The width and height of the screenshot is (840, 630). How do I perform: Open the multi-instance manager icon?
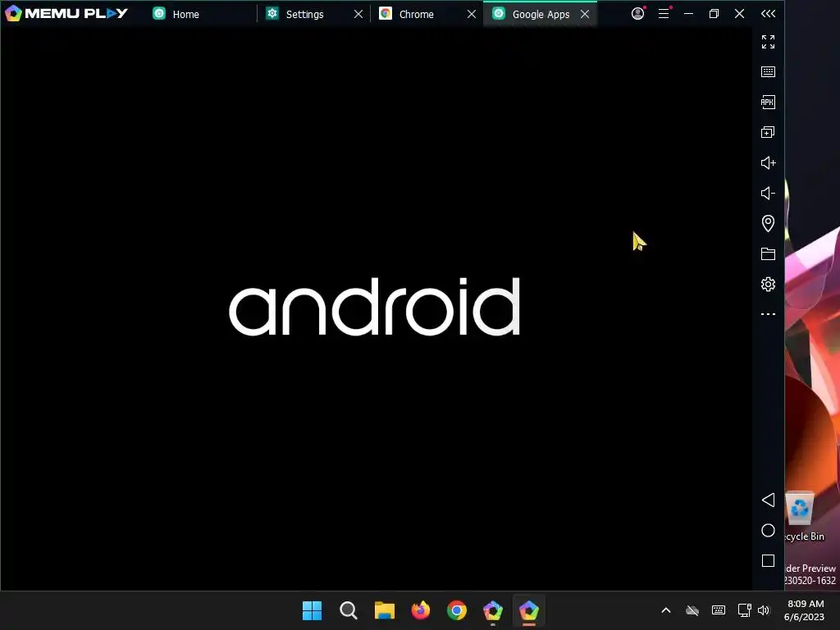click(768, 132)
